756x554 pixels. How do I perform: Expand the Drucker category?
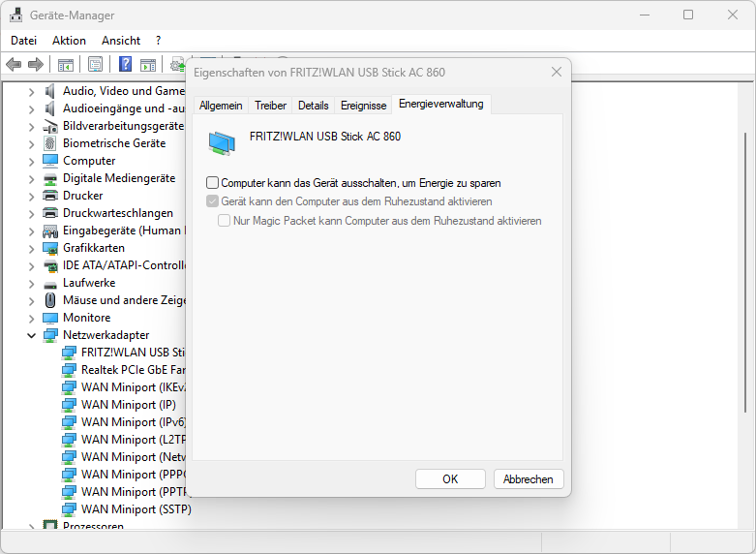[31, 196]
